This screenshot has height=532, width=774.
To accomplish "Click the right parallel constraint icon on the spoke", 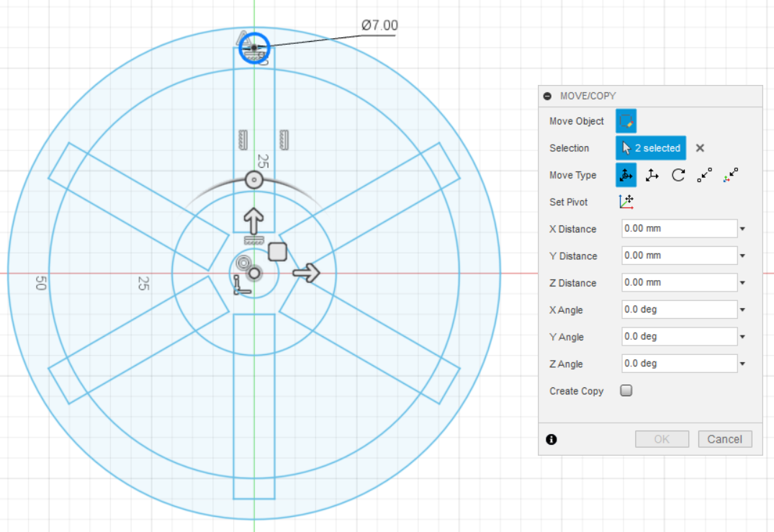I will 284,140.
